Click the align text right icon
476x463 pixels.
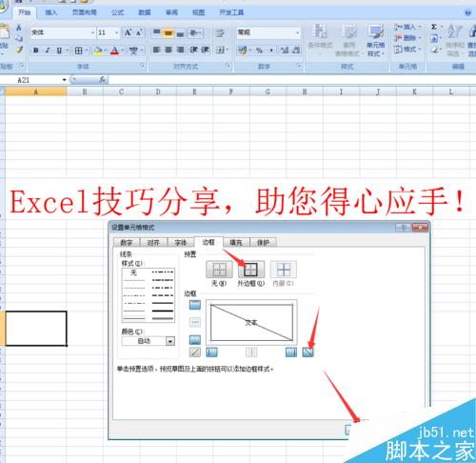tap(180, 50)
